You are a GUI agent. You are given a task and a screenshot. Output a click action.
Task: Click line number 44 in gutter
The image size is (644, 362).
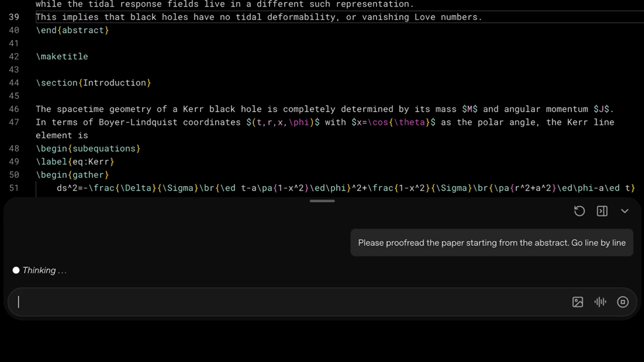(14, 83)
